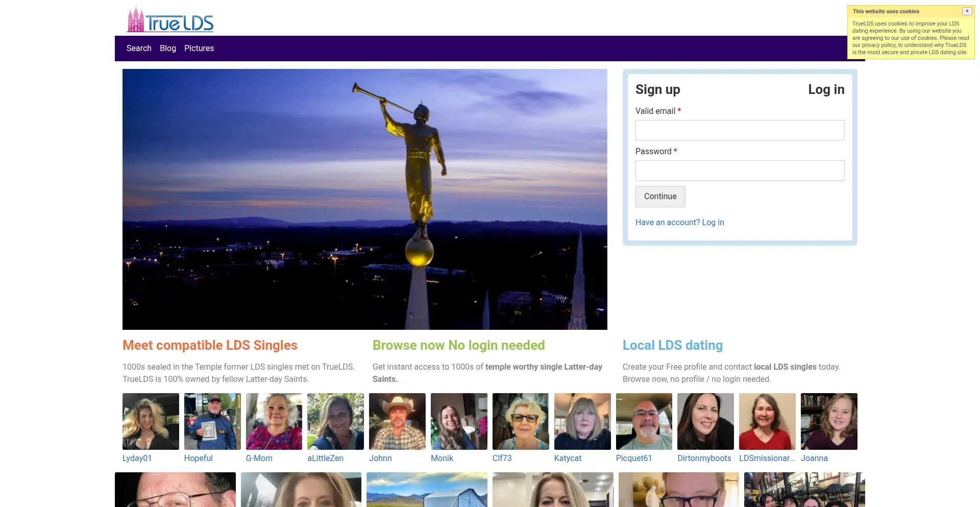Image resolution: width=980 pixels, height=507 pixels.
Task: Focus the Password input field
Action: coord(740,171)
